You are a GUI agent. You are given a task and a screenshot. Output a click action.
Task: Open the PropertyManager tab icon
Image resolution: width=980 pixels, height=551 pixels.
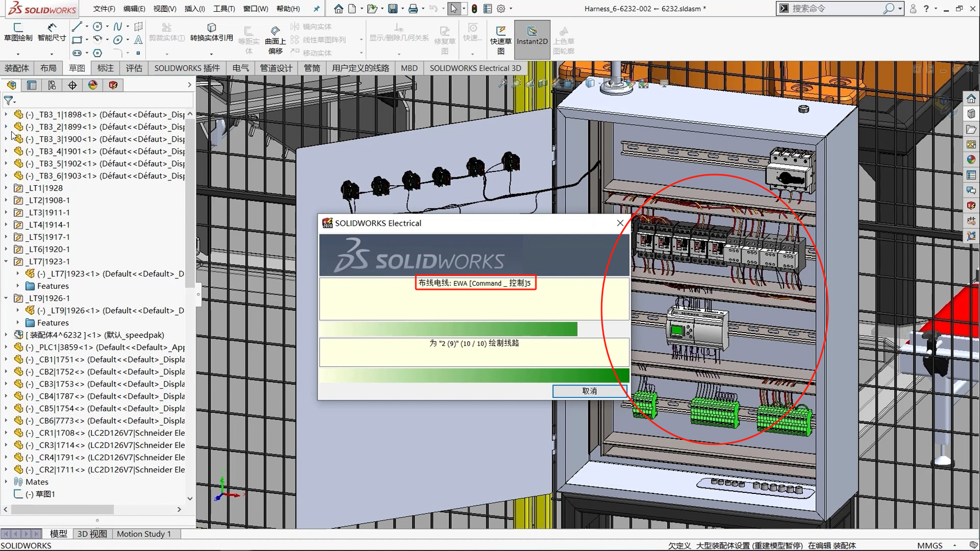[x=31, y=85]
